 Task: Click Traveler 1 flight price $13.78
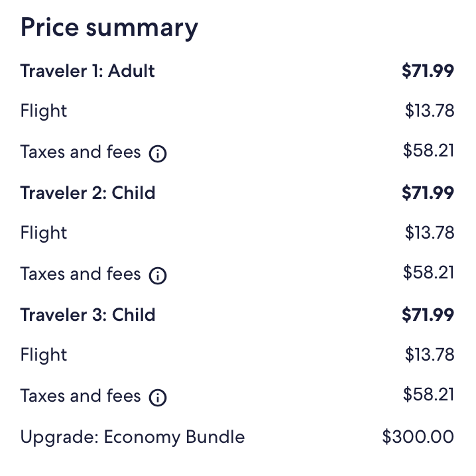(429, 111)
